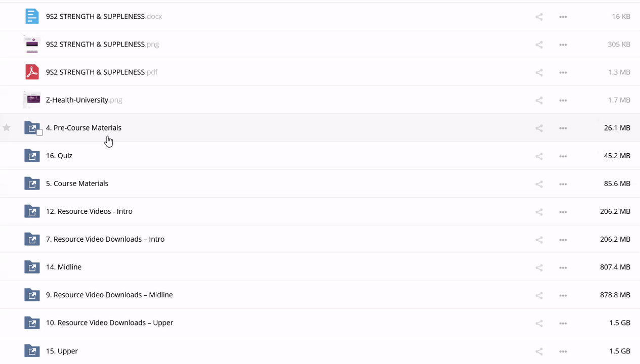Open three-dot menu for 12. Resource Videos - Intro
The height and width of the screenshot is (364, 640).
pos(563,211)
